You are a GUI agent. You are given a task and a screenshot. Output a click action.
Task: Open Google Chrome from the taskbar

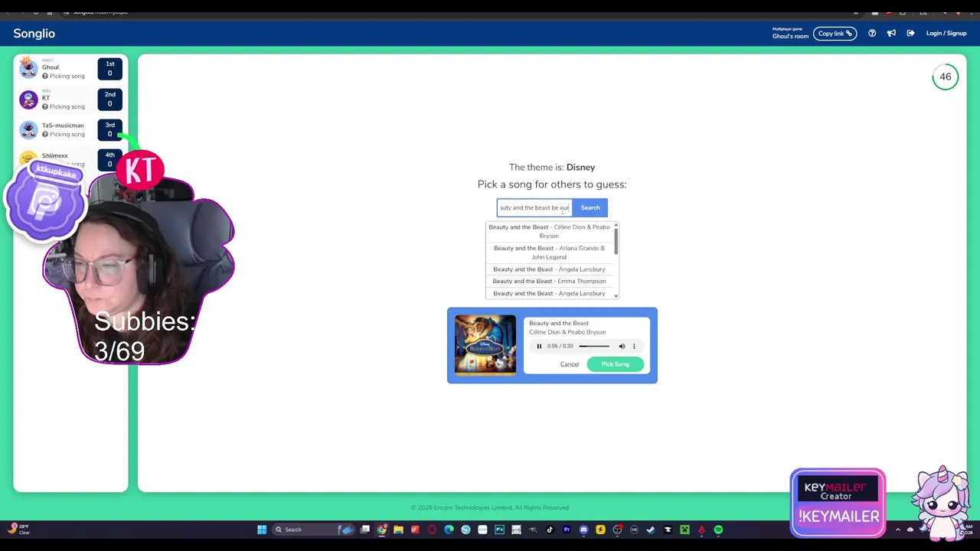click(x=381, y=530)
